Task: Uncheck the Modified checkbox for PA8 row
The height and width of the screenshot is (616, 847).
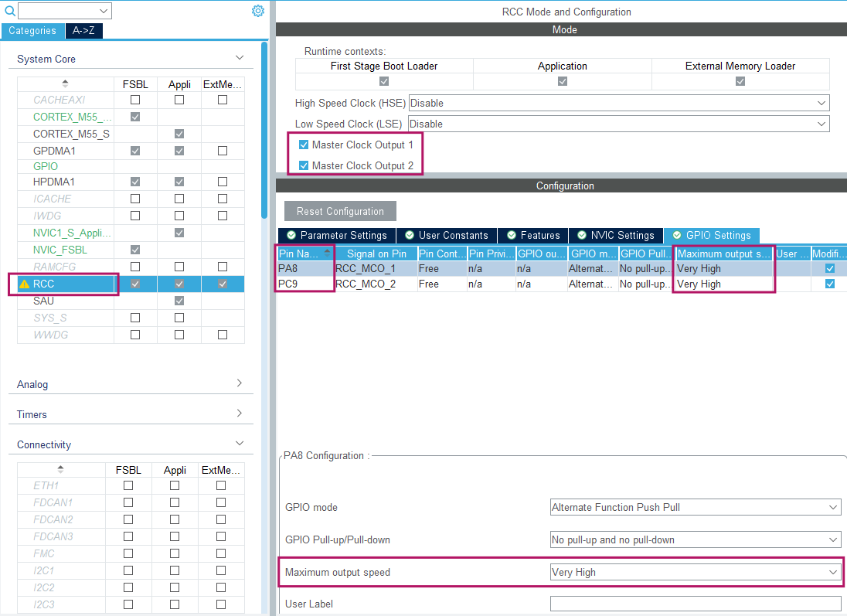Action: click(829, 268)
